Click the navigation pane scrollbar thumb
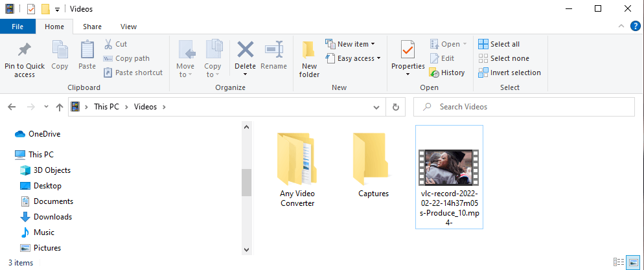This screenshot has height=270, width=644. point(246,182)
